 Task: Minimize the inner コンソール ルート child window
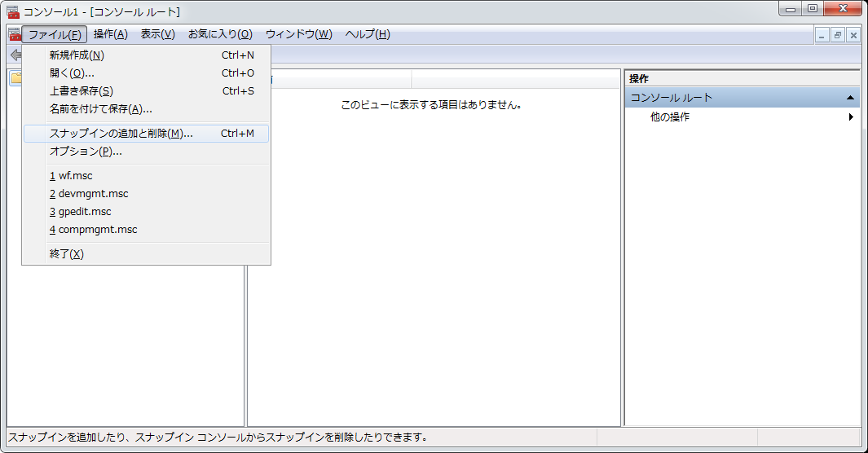tap(822, 35)
